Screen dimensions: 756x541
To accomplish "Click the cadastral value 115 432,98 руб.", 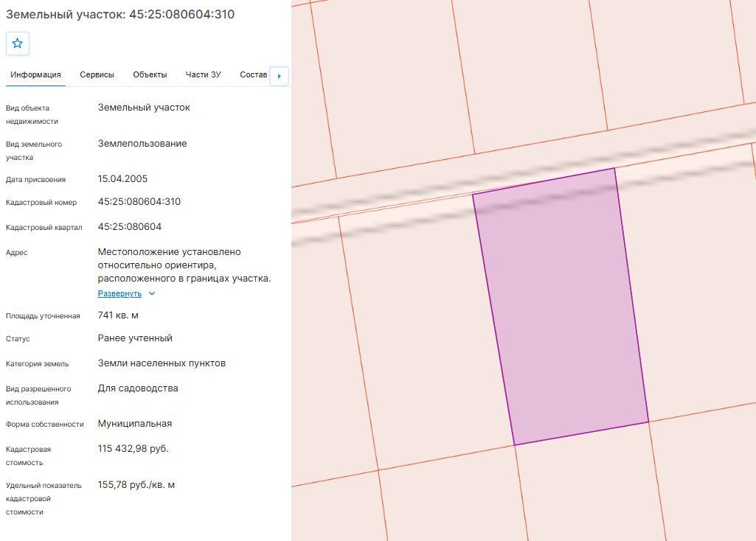I will point(133,449).
